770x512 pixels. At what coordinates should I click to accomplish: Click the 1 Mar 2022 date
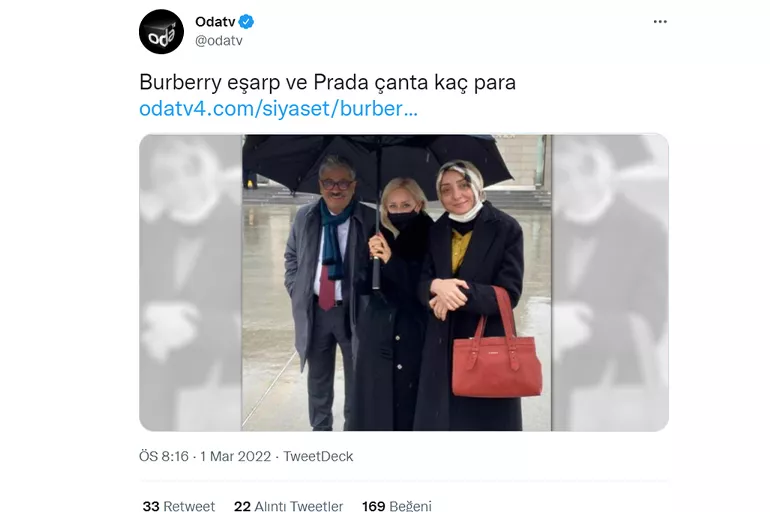point(235,457)
